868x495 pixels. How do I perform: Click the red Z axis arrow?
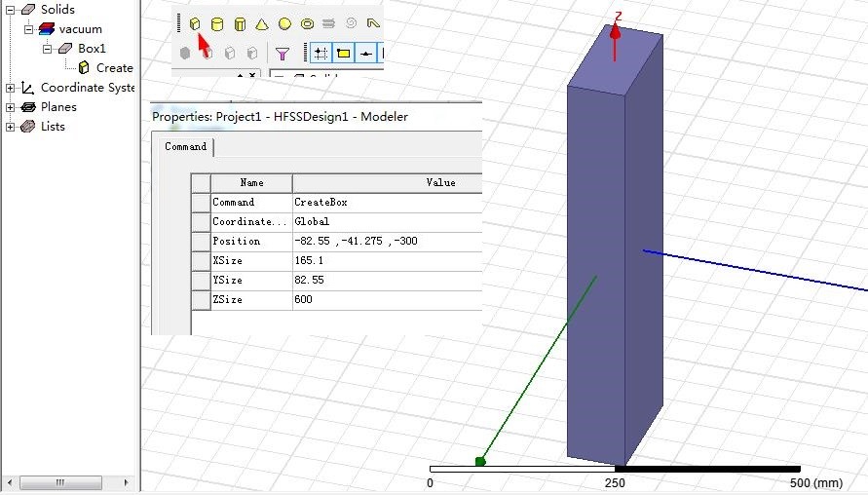[615, 42]
